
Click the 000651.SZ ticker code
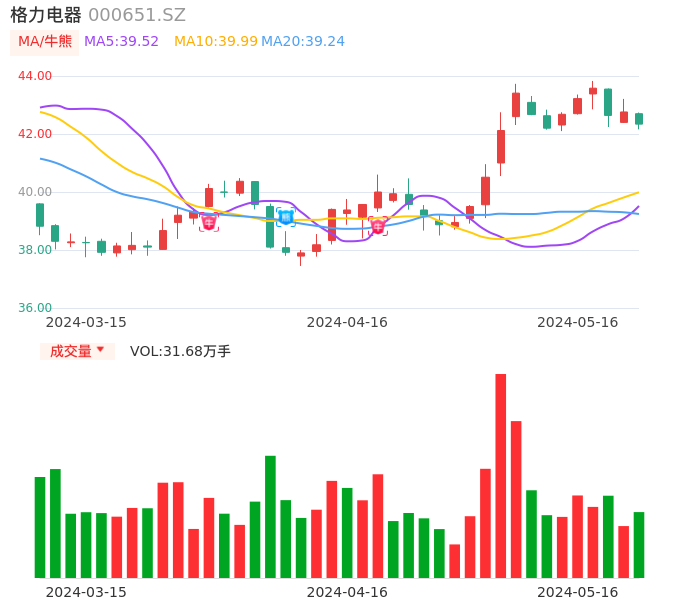137,15
